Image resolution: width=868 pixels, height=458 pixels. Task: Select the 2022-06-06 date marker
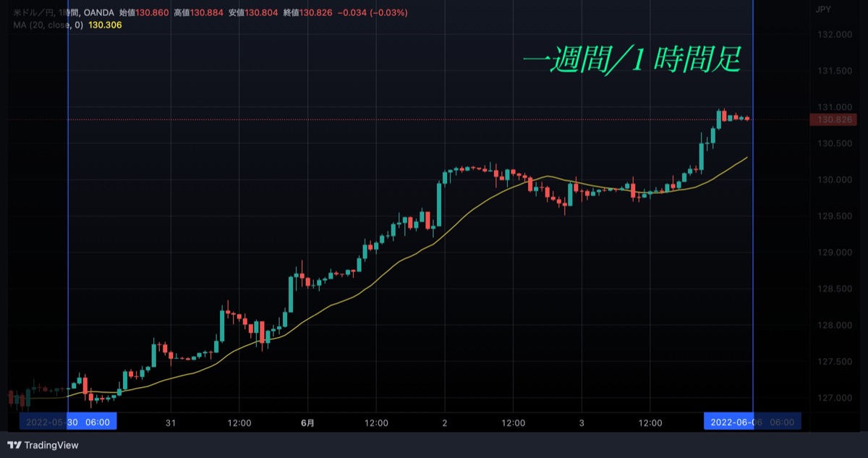pos(752,422)
